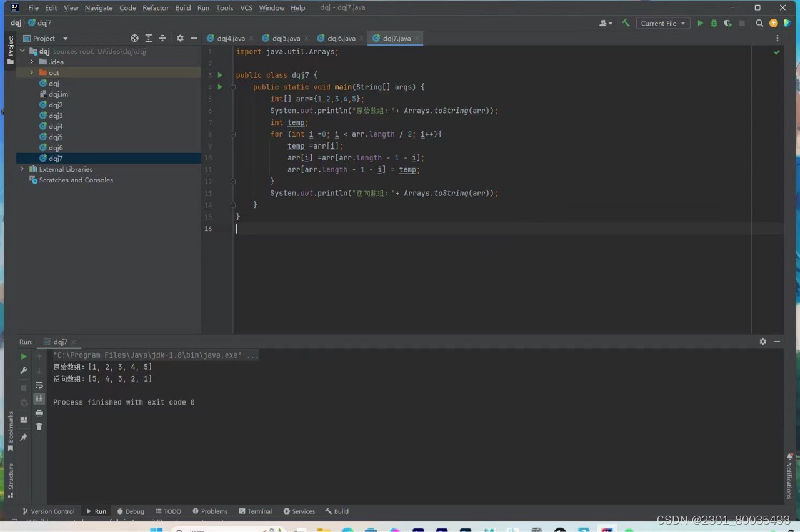Open Search Everywhere magnifier icon
The height and width of the screenshot is (532, 800).
click(x=759, y=23)
